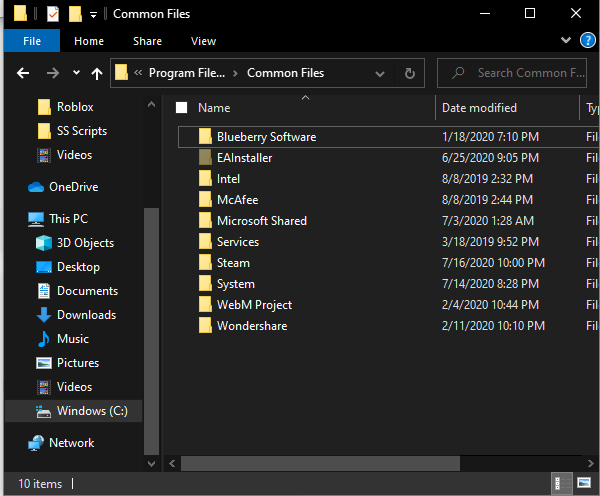
Task: Click the Search Common Files box
Action: point(512,73)
